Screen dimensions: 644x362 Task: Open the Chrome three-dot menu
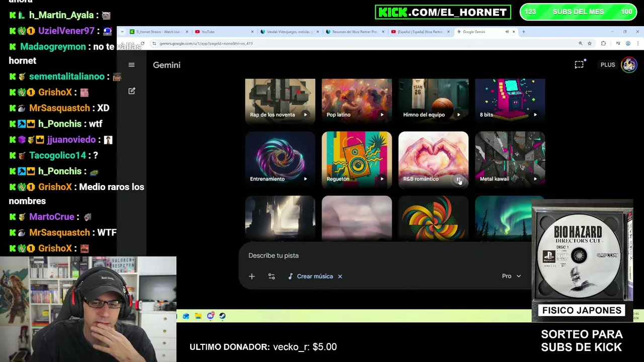click(637, 43)
